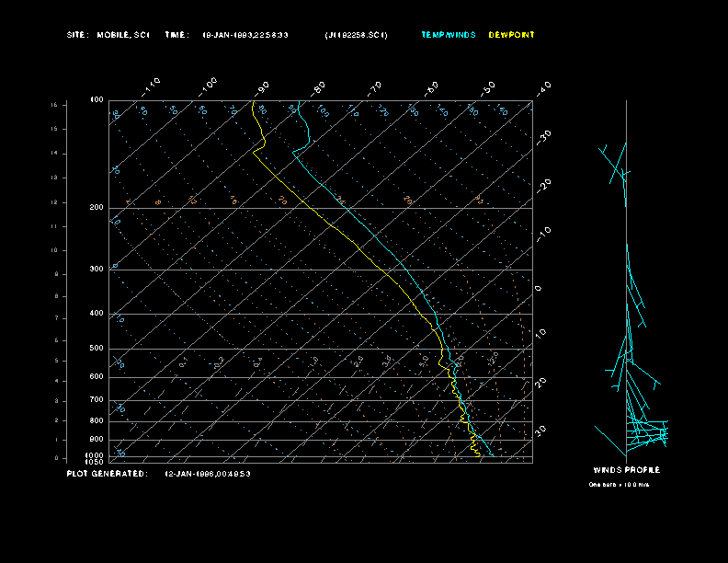Click the dense wind barb cluster near surface

[647, 433]
